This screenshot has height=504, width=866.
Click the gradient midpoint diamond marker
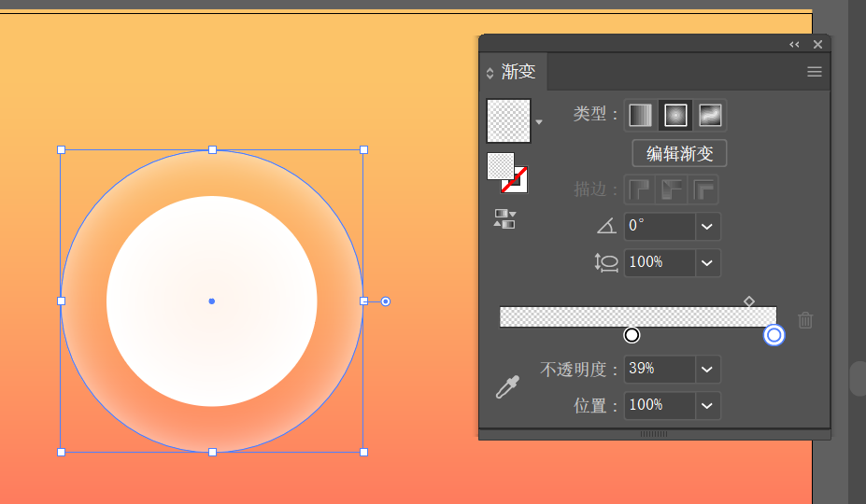pos(749,301)
